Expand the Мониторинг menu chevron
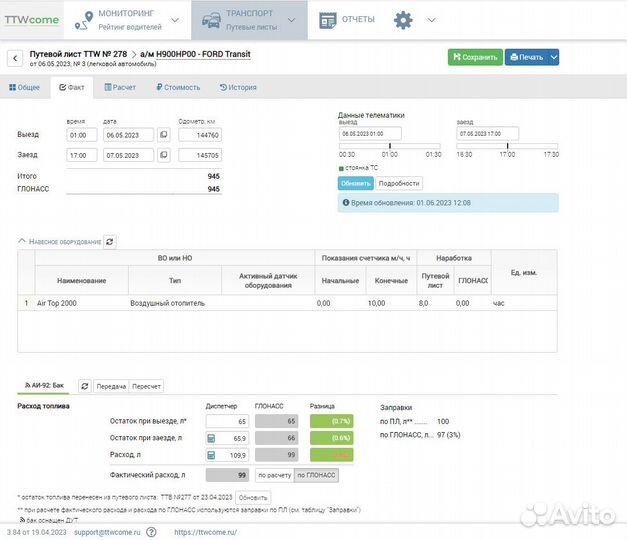 pyautogui.click(x=175, y=20)
